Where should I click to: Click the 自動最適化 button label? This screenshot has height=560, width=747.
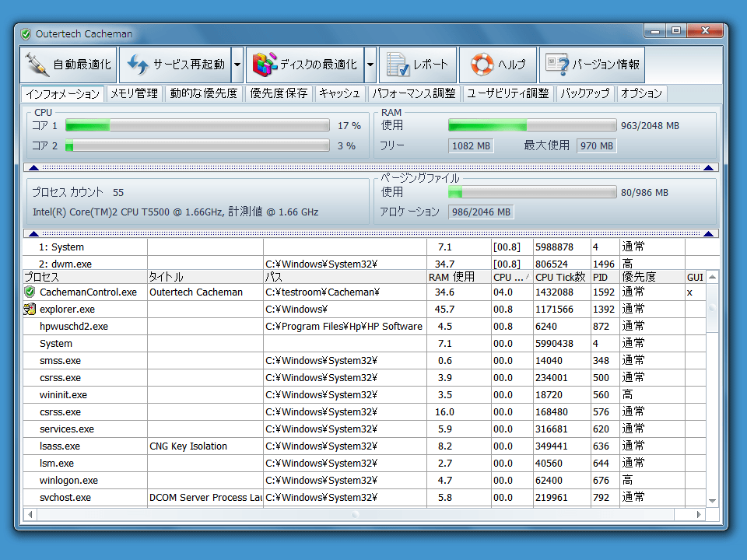pyautogui.click(x=82, y=65)
